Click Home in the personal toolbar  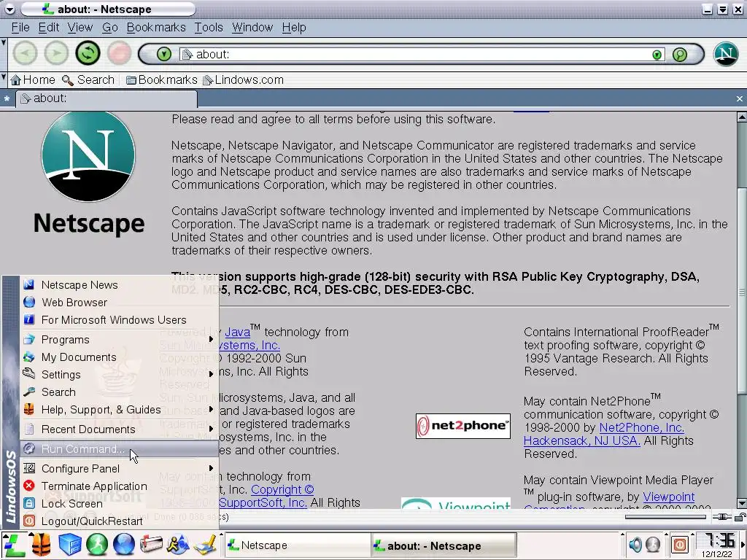tap(33, 80)
